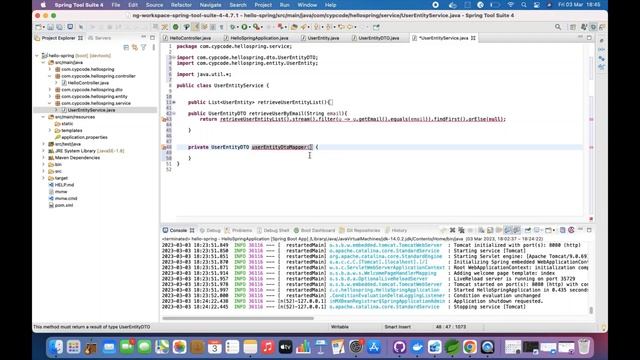Click the Save toolbar icon
The height and width of the screenshot is (360, 640).
point(51,27)
